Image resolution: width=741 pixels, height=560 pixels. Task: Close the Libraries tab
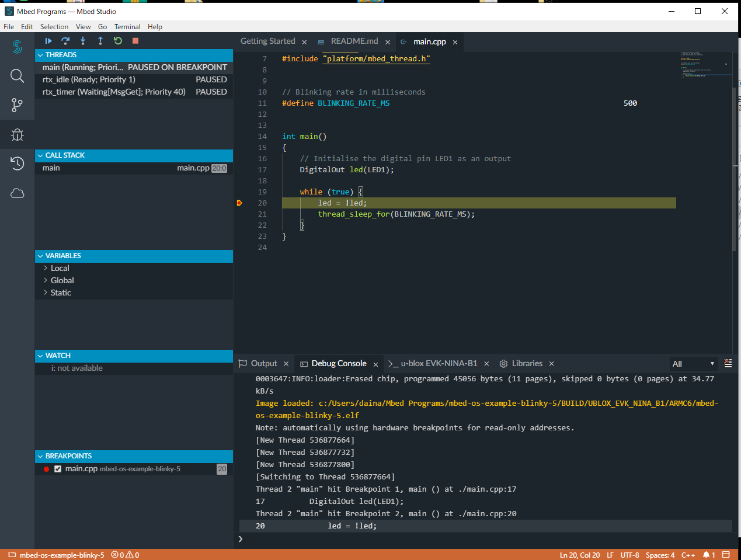pyautogui.click(x=551, y=364)
